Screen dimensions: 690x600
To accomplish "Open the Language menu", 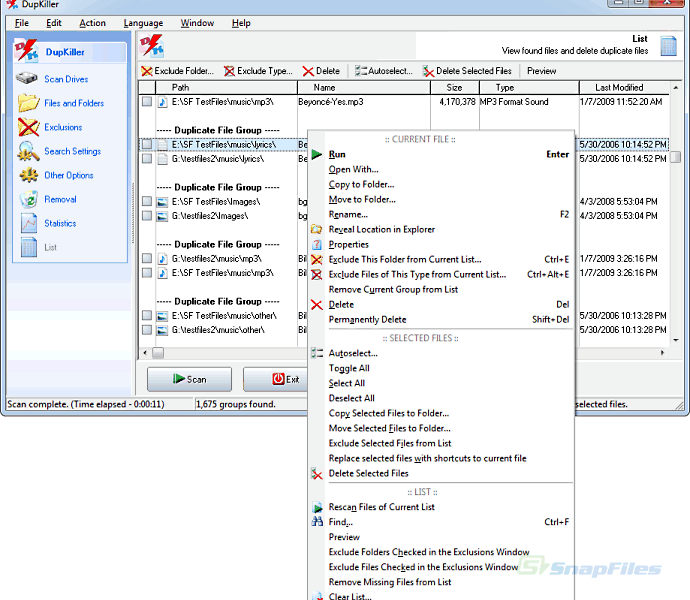I will [143, 23].
